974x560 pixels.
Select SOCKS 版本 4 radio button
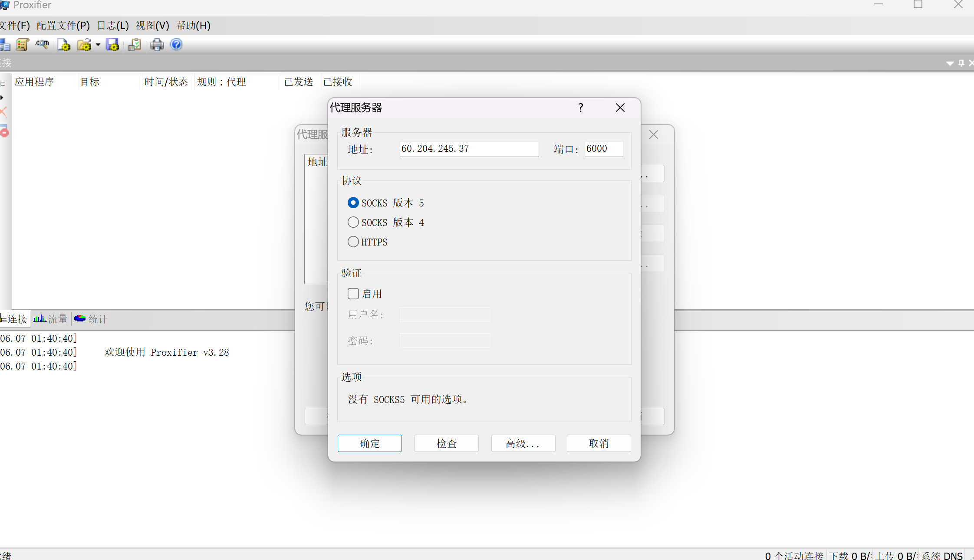pyautogui.click(x=353, y=223)
